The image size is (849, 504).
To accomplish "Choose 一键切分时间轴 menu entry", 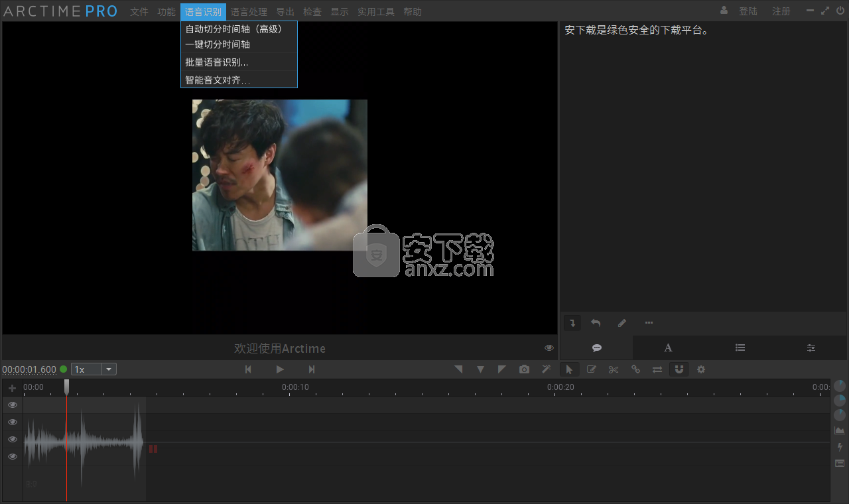I will click(239, 44).
